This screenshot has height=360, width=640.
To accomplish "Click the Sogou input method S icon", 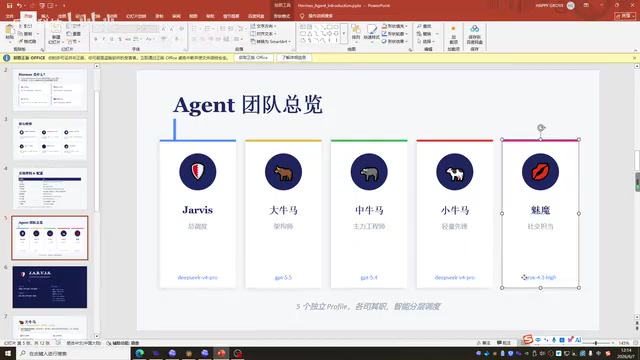I will pyautogui.click(x=528, y=339).
